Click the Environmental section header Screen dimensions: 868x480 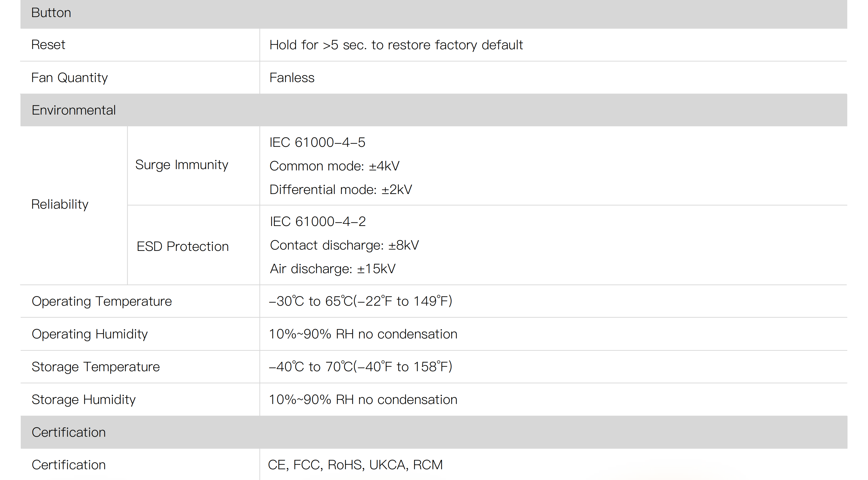(73, 110)
